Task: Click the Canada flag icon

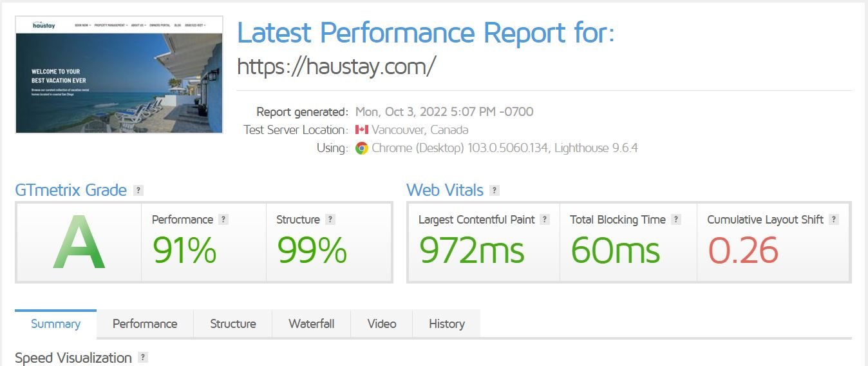Action: [362, 130]
